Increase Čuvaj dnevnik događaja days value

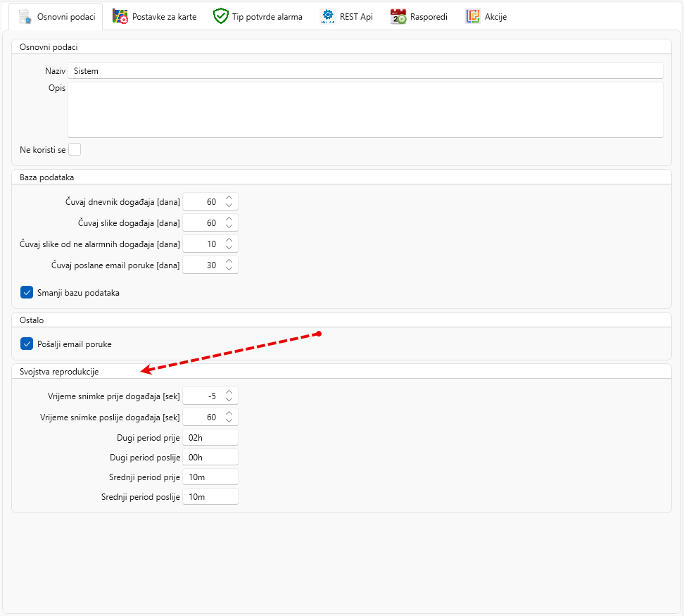tap(229, 199)
